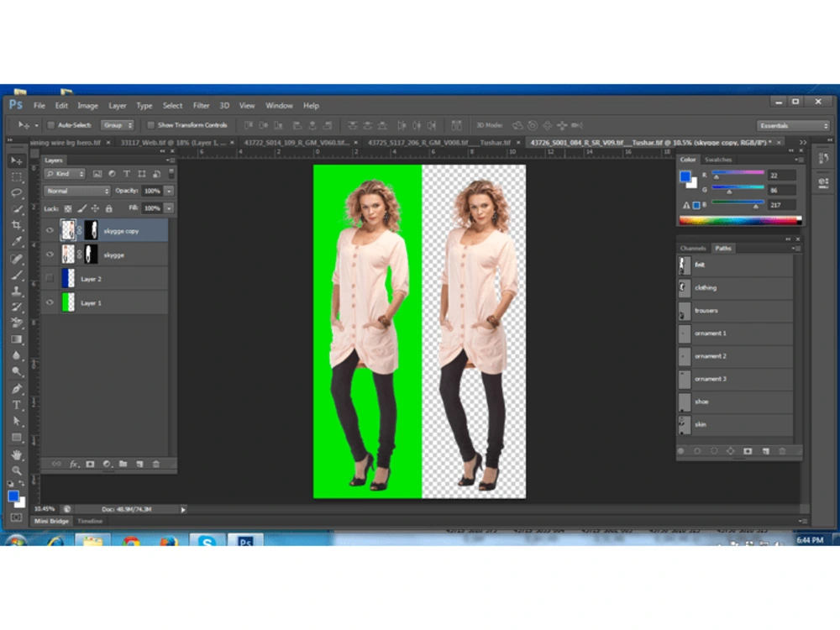Image resolution: width=840 pixels, height=630 pixels.
Task: Select the Quick Selection tool
Action: 17,209
